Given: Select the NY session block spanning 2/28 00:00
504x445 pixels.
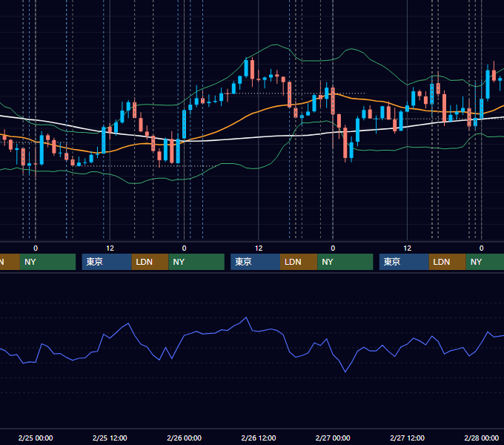Looking at the screenshot, I should point(485,262).
